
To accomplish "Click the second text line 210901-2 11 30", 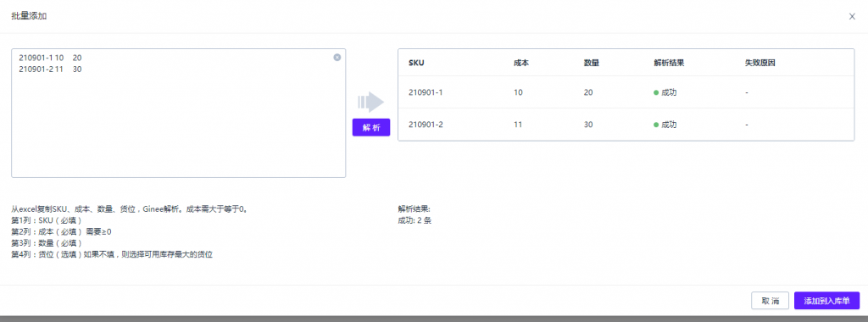I will (50, 69).
